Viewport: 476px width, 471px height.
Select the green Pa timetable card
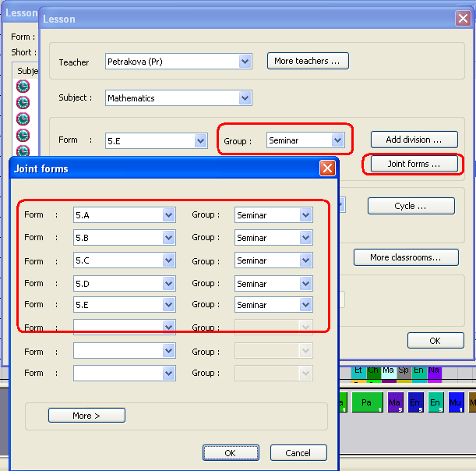366,403
